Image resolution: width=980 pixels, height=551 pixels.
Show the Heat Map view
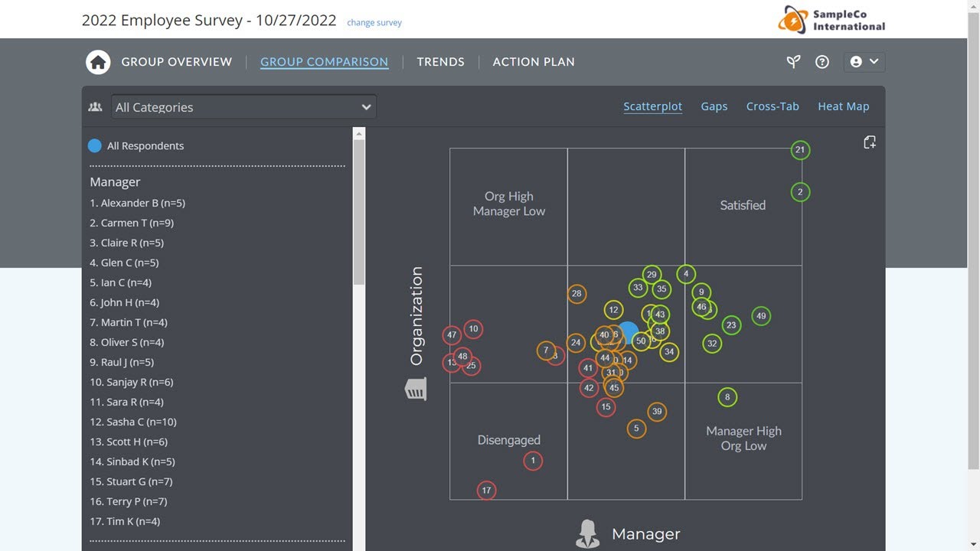click(844, 106)
